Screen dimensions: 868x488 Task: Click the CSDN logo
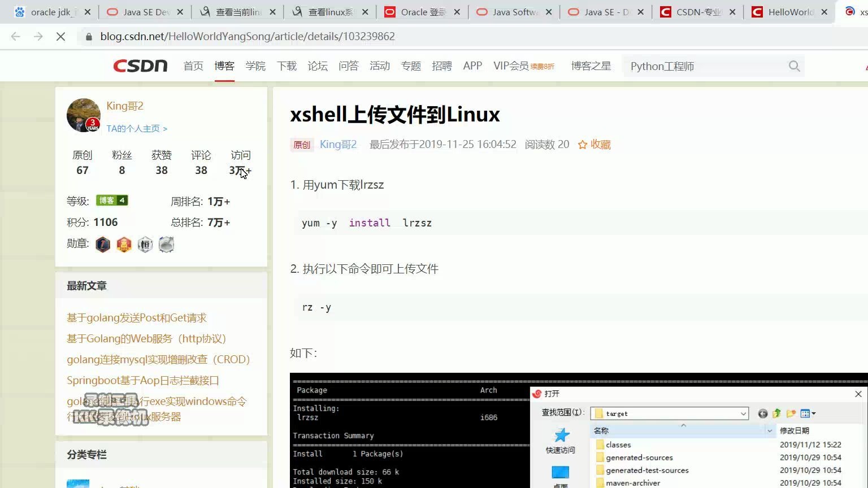(x=140, y=66)
